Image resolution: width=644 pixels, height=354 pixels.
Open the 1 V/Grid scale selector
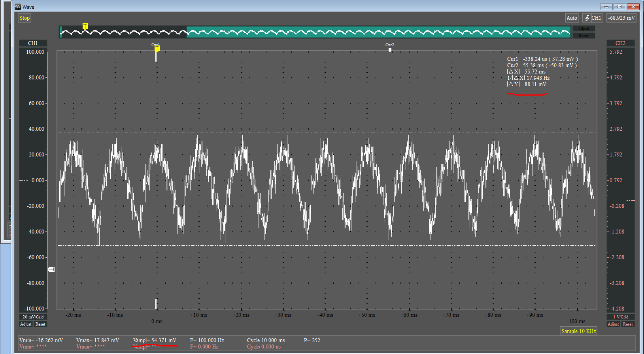621,317
